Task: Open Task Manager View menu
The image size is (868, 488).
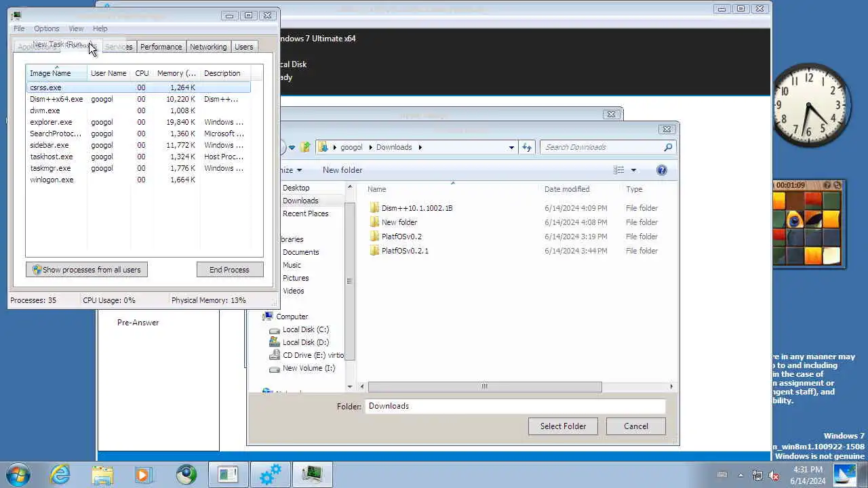Action: tap(76, 28)
